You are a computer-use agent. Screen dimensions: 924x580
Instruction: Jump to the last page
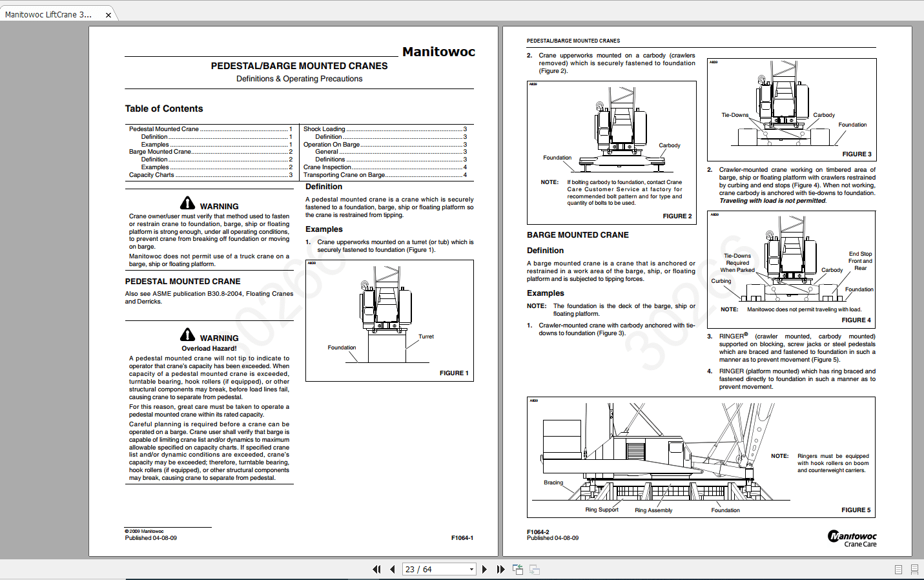(500, 569)
